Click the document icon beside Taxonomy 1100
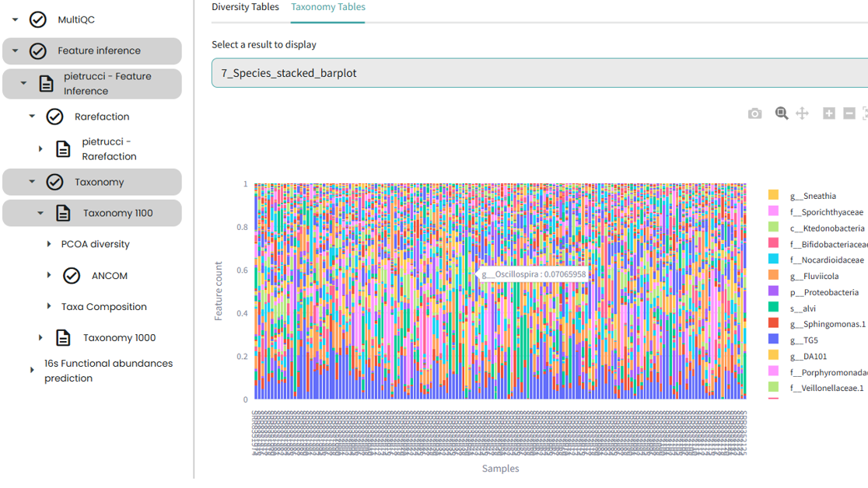The image size is (868, 488). pyautogui.click(x=63, y=214)
